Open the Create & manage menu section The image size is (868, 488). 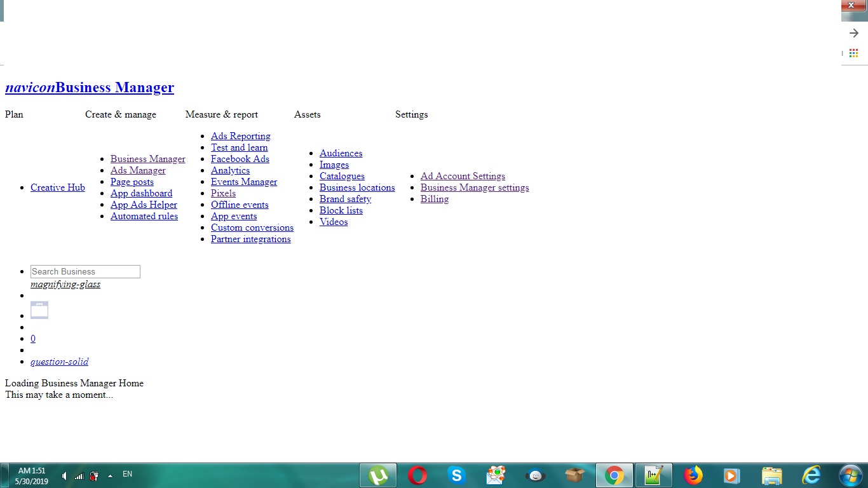[121, 114]
